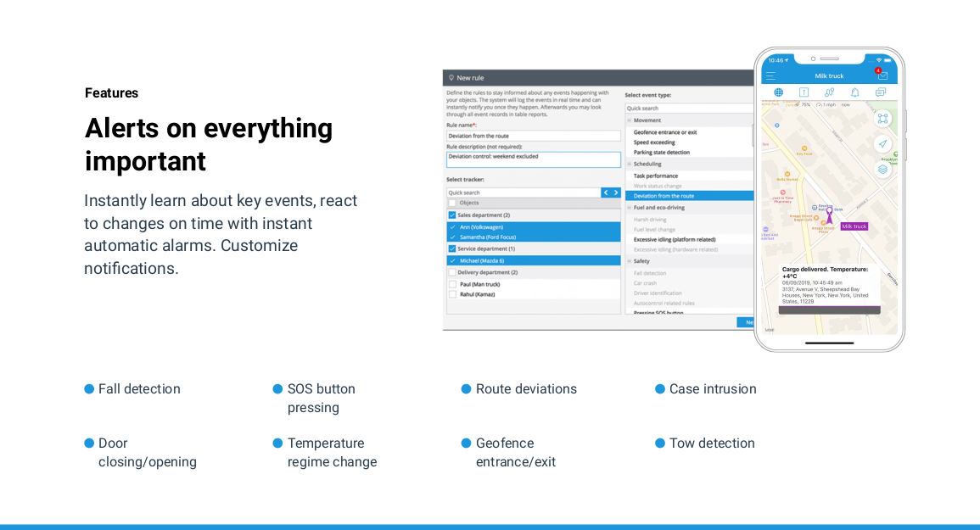Click the next arrow beside tracker search

[x=616, y=192]
